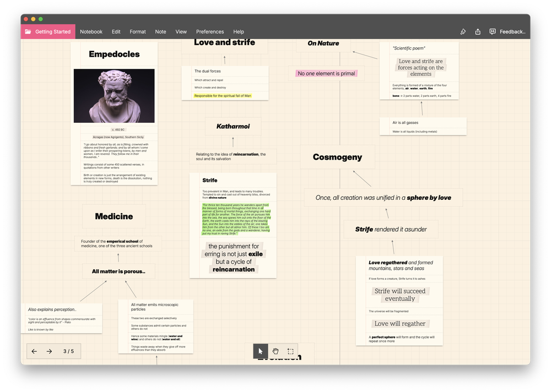Click the Air is all gasses line
This screenshot has width=551, height=392.
(x=405, y=123)
